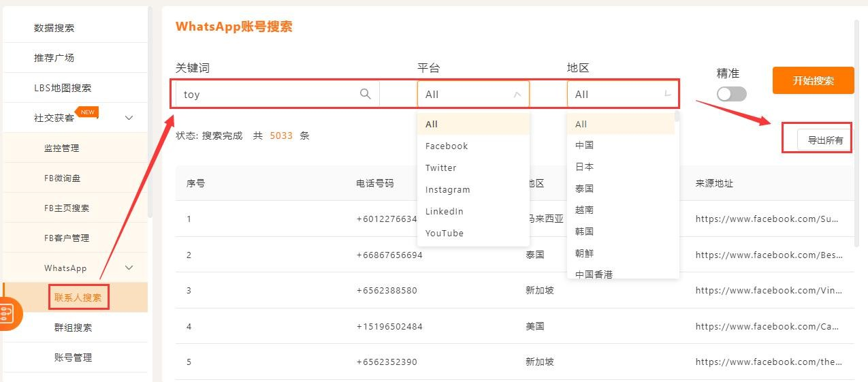Click the result count 5033

pos(281,136)
